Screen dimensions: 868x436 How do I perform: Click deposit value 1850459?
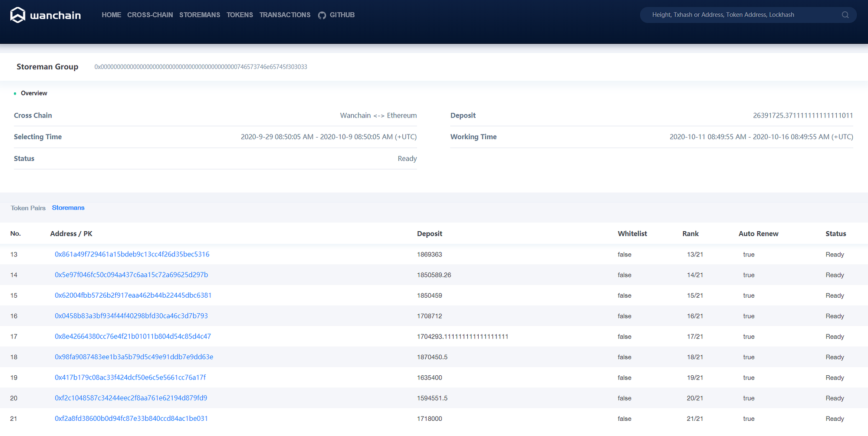point(430,295)
